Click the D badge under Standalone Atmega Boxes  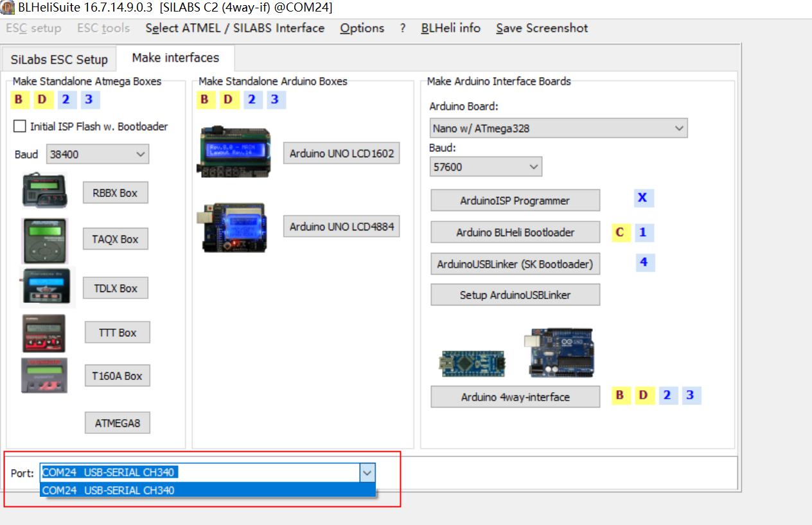click(42, 99)
